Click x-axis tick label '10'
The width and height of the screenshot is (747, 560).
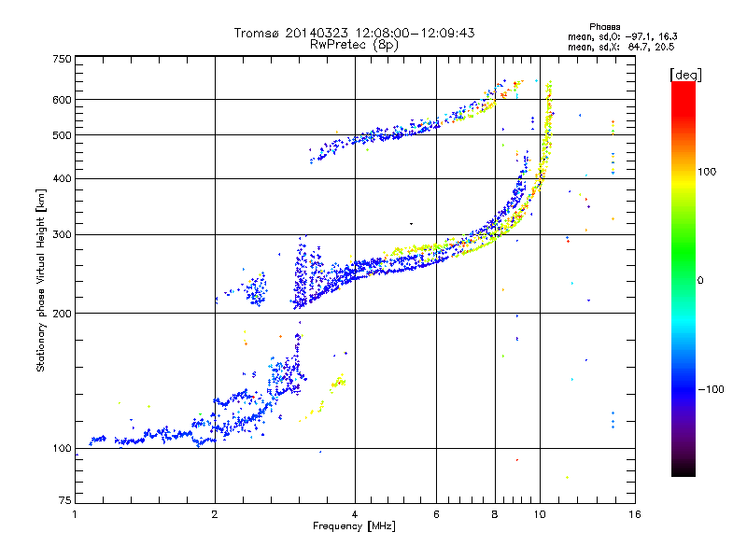540,514
